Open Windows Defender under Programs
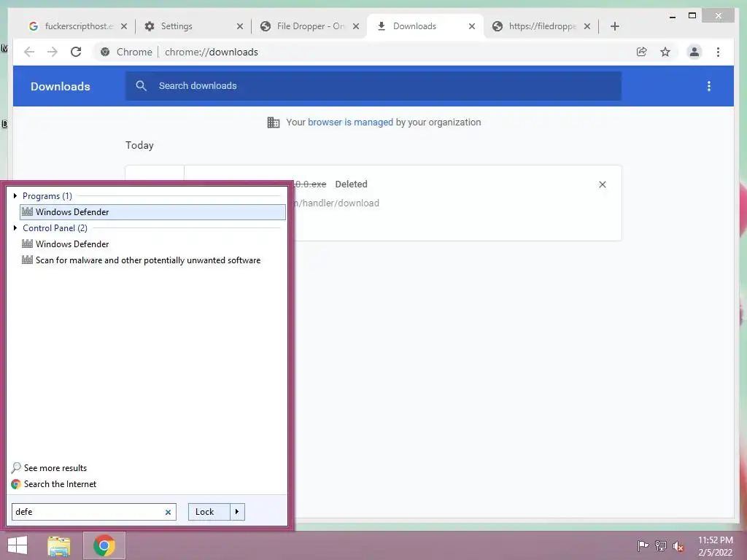This screenshot has height=560, width=747. click(152, 212)
